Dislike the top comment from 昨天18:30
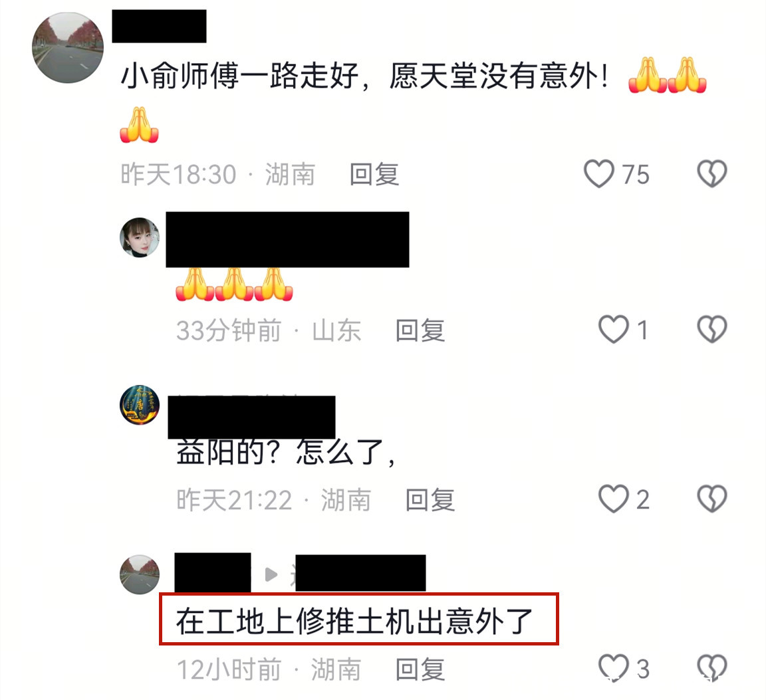 click(711, 174)
